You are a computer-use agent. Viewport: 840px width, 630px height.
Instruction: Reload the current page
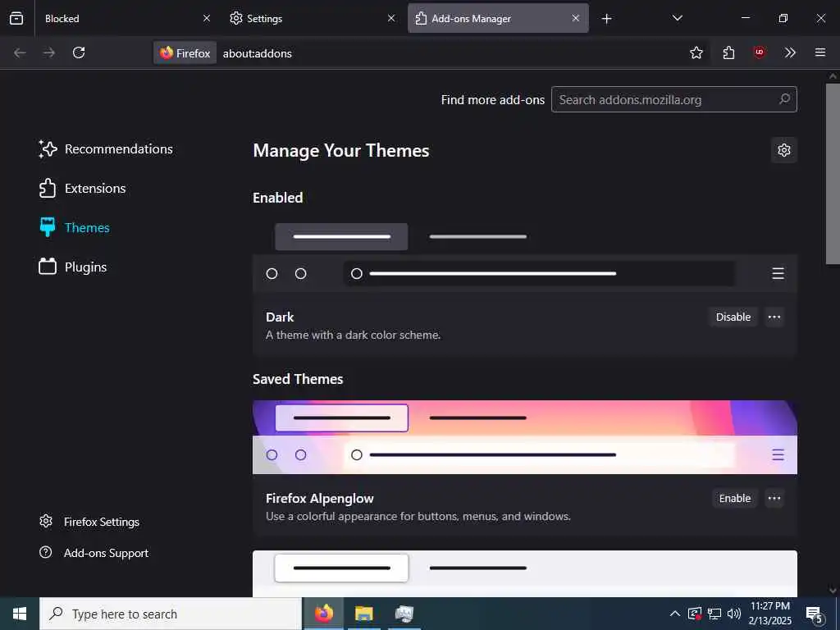[79, 52]
